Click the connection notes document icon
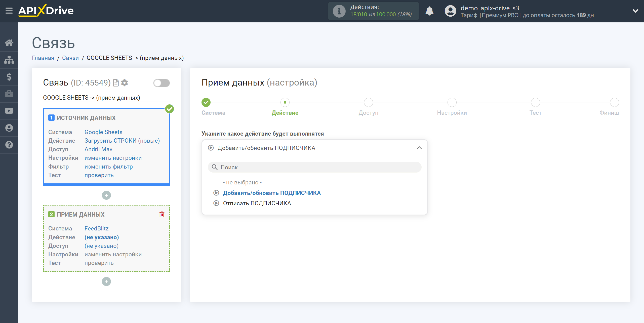Image resolution: width=644 pixels, height=323 pixels. pos(116,83)
